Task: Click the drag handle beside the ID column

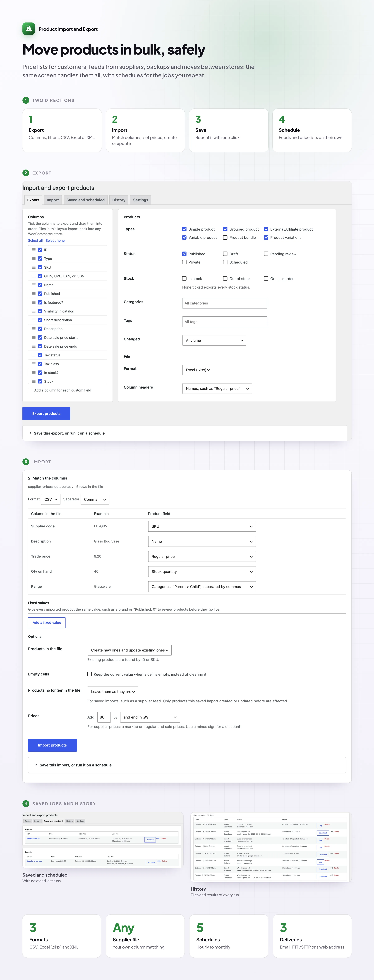Action: pos(34,250)
